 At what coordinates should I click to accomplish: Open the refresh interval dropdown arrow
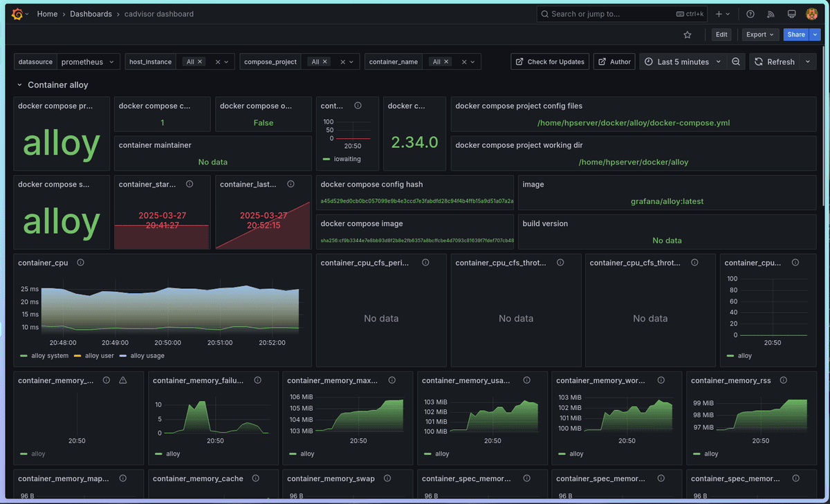coord(808,62)
